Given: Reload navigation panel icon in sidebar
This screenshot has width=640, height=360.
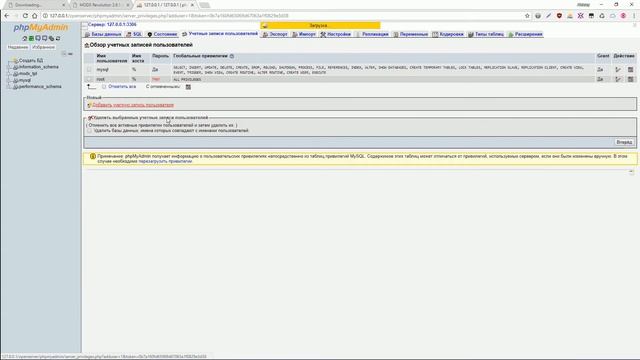Looking at the screenshot, I should (x=58, y=38).
